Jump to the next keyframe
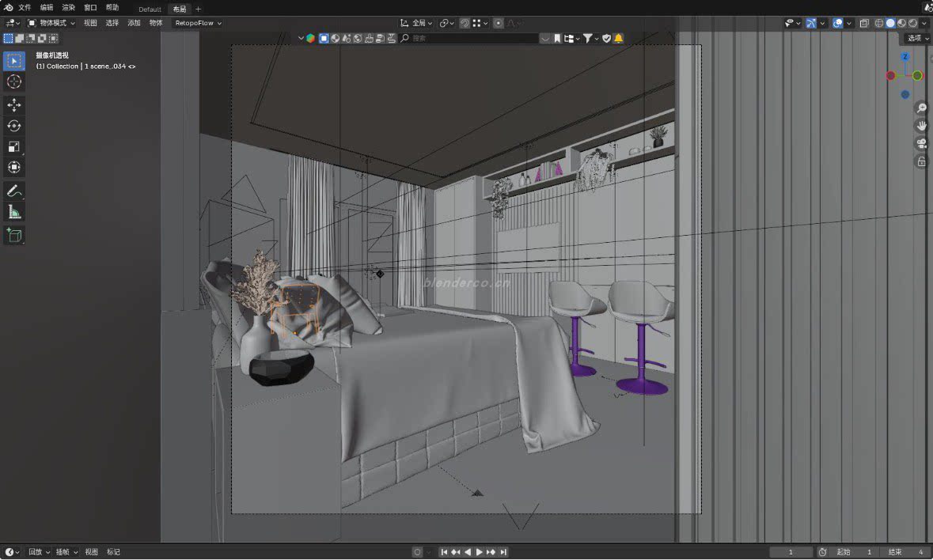Viewport: 933px width, 560px height. click(491, 552)
